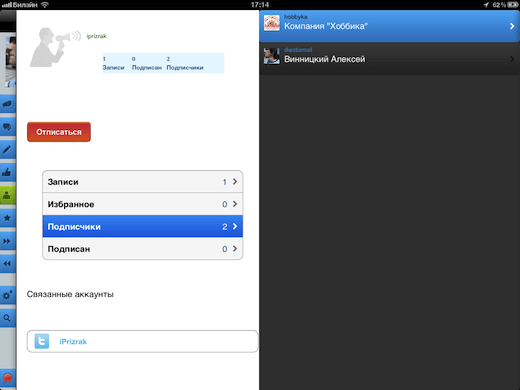Open the diesbemol user avatar
Viewport: 520px width, 390px height.
pyautogui.click(x=272, y=56)
